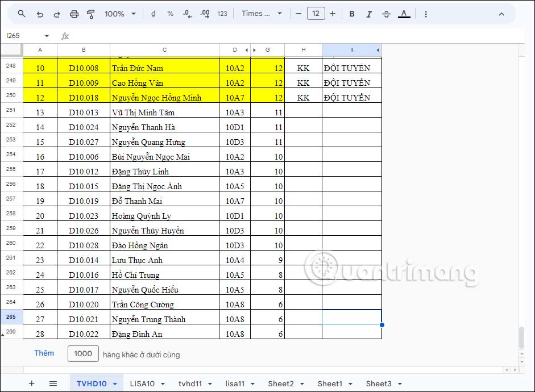This screenshot has height=392, width=535.
Task: Click the vertical scrollbar thumb
Action: 521,337
